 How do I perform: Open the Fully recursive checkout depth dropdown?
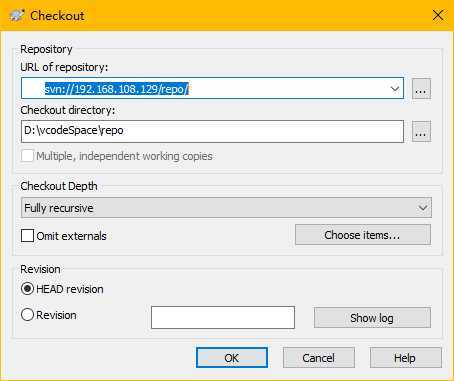pos(226,208)
